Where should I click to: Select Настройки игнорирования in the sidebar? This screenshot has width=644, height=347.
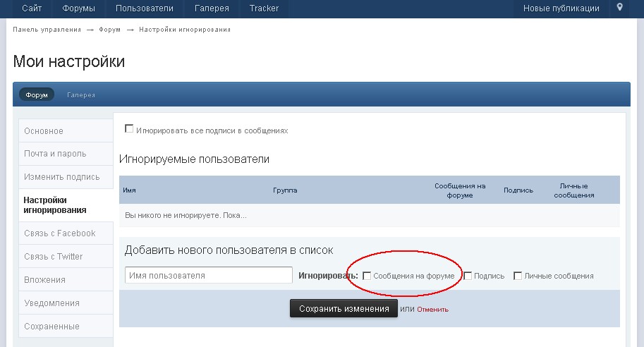coord(66,205)
